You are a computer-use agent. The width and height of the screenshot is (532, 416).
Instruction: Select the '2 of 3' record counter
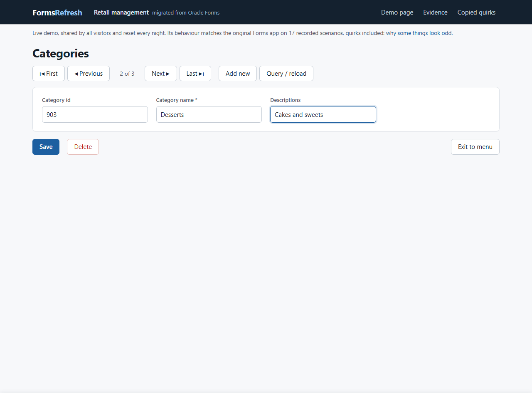[x=127, y=74]
